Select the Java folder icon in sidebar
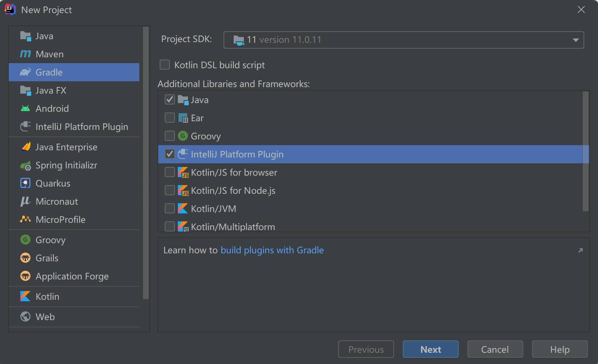Image resolution: width=598 pixels, height=364 pixels. click(x=25, y=36)
